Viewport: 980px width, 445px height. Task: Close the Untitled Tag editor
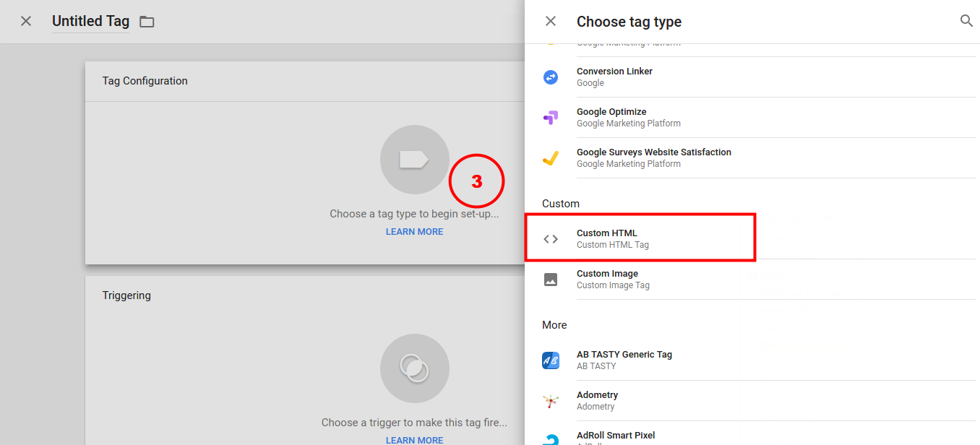(26, 21)
